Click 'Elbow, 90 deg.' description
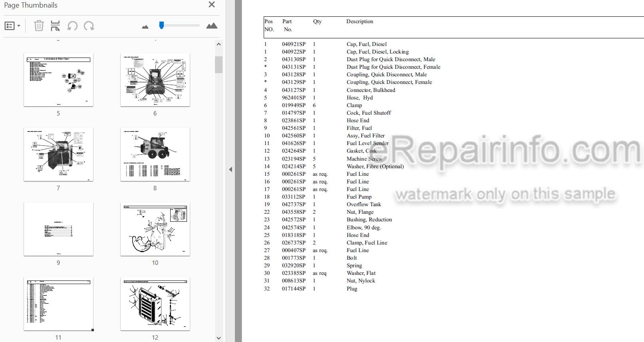The height and width of the screenshot is (342, 644). [364, 228]
